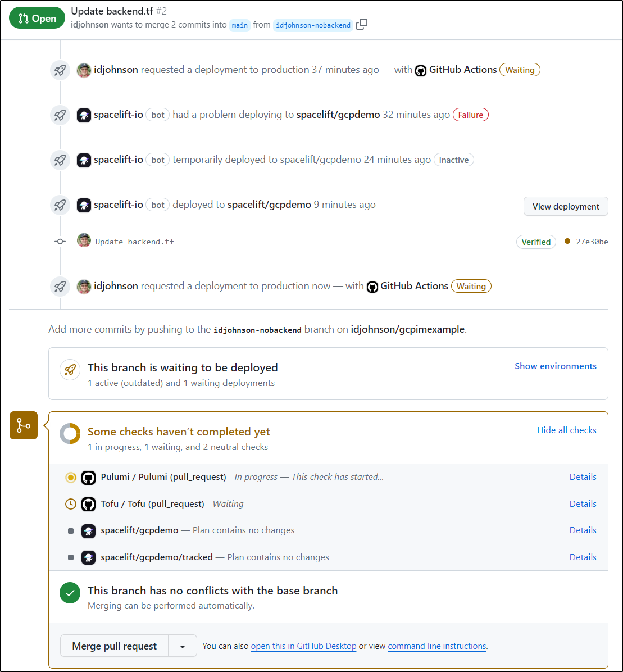Screen dimensions: 623x672
Task: Click the brown merge status icon beside the checks box
Action: pos(24,425)
